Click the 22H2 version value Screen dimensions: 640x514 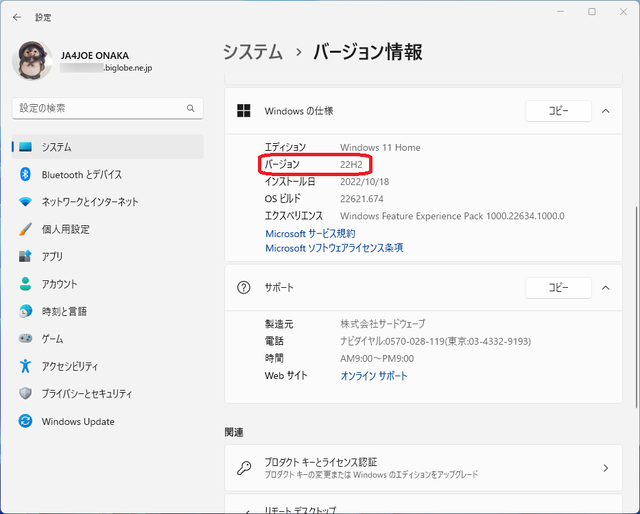pyautogui.click(x=351, y=165)
